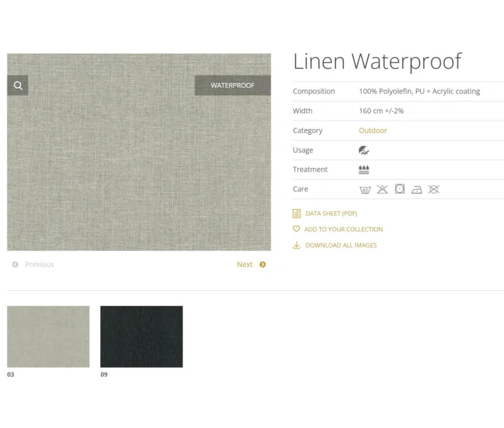The width and height of the screenshot is (504, 428).
Task: Click the '09' swatch label
Action: click(104, 374)
